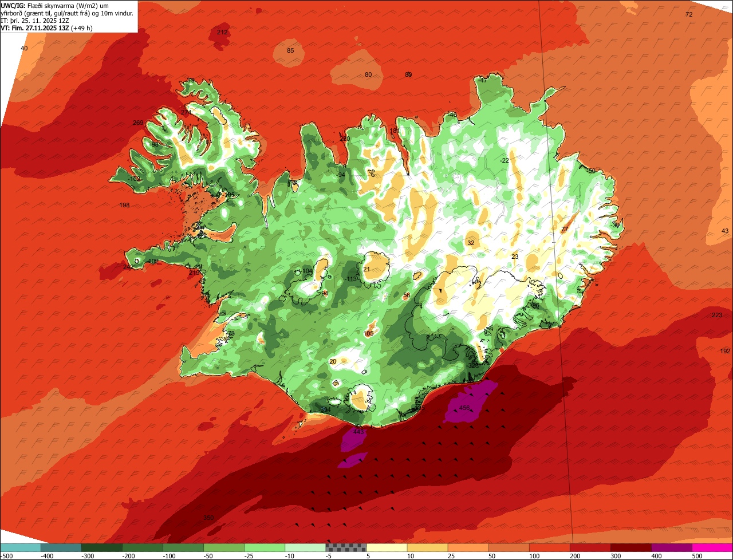Click the -326 value near the southeast coast

(472, 365)
